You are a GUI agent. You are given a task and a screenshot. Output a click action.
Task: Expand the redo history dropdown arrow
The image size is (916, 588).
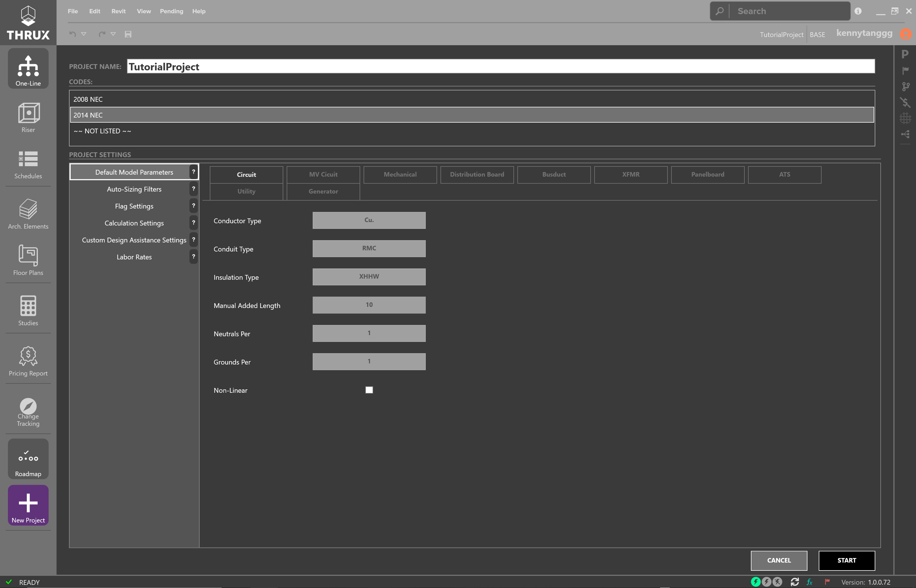pos(113,34)
